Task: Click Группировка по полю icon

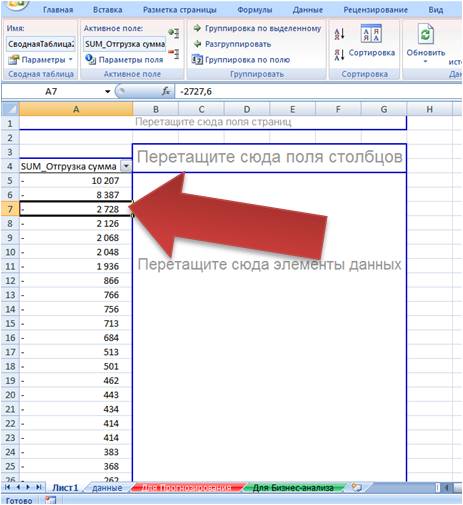Action: coord(197,60)
